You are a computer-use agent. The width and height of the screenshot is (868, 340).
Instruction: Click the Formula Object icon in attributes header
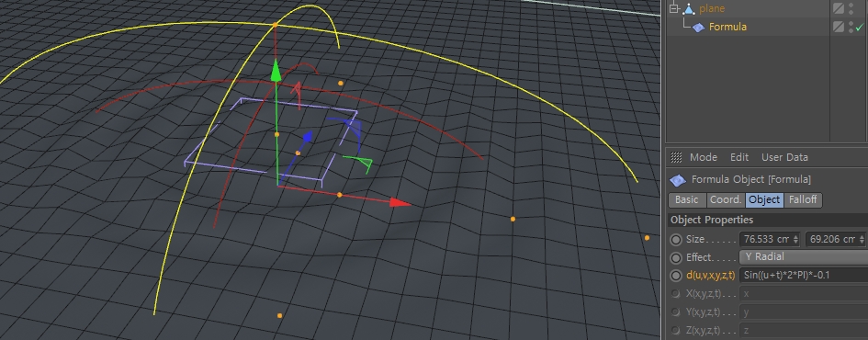point(678,180)
